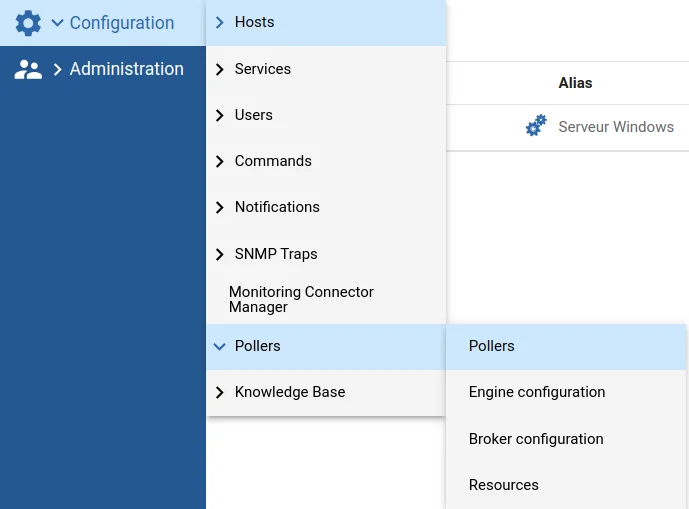Image resolution: width=689 pixels, height=509 pixels.
Task: Open the Commands menu entry
Action: (326, 161)
